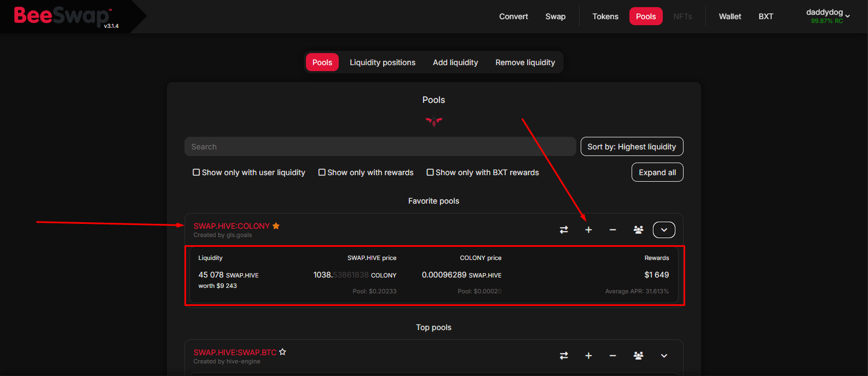Open SWAP.HIVE:SWAP.BTC pool link

(x=235, y=352)
